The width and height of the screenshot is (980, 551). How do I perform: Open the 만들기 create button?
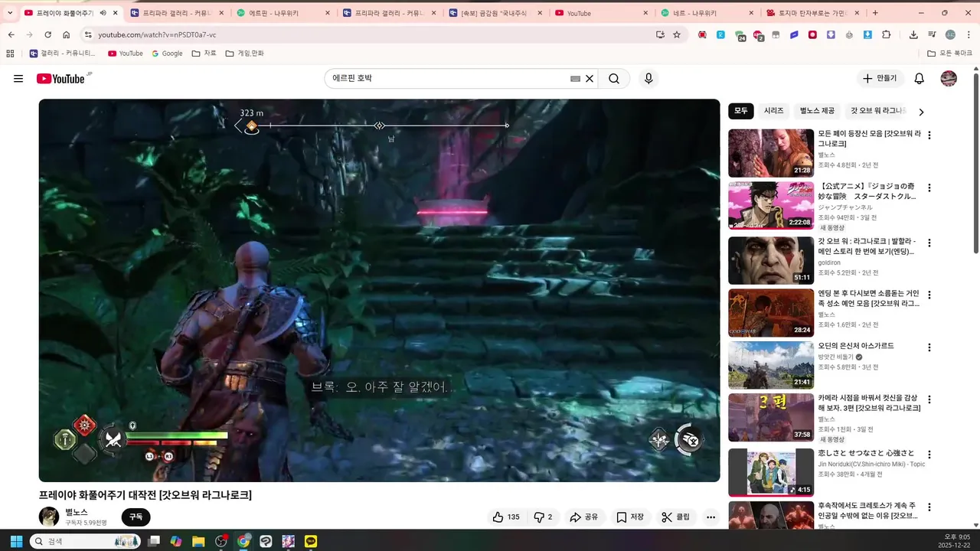(880, 79)
